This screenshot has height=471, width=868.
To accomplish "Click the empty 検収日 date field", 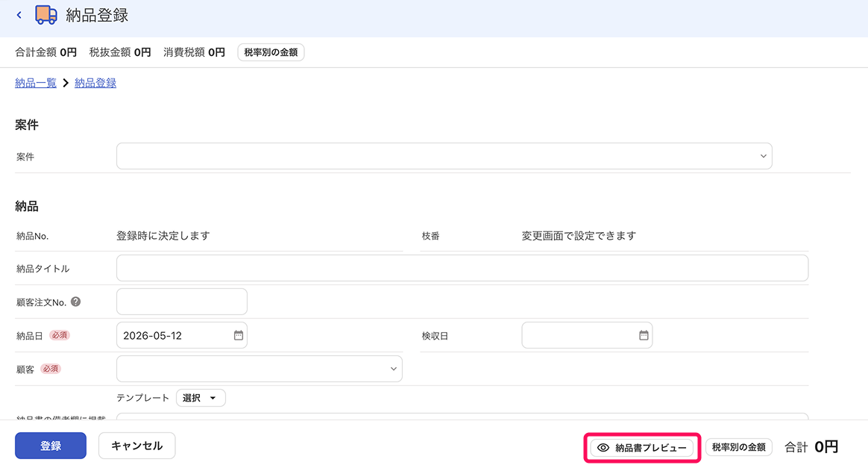I will (x=587, y=335).
